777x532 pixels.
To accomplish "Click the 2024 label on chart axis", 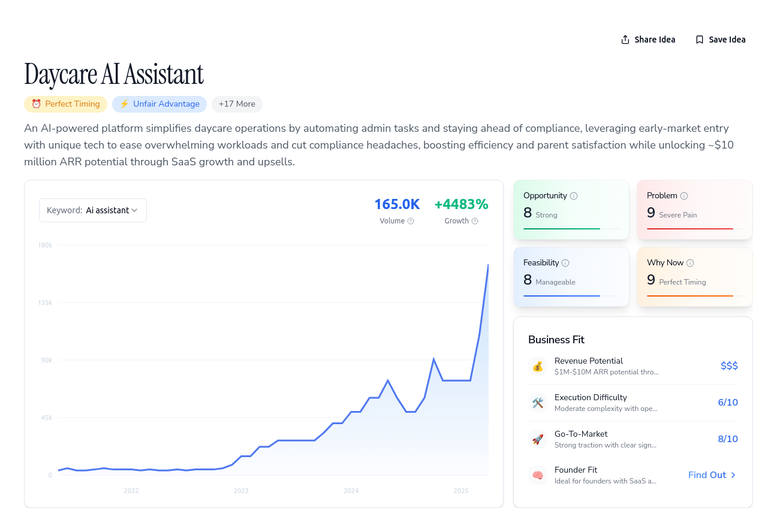I will click(x=351, y=491).
